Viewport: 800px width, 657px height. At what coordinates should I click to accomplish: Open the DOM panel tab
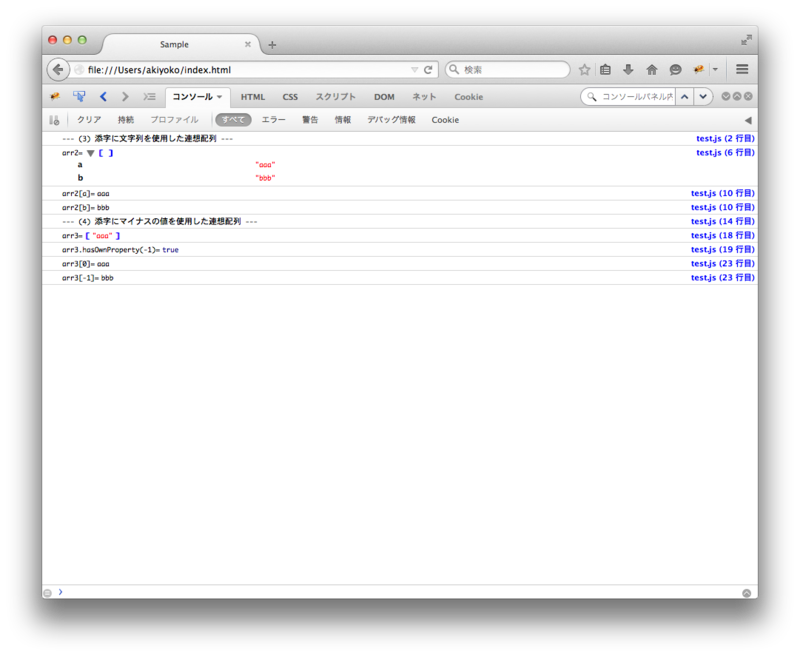pyautogui.click(x=384, y=97)
